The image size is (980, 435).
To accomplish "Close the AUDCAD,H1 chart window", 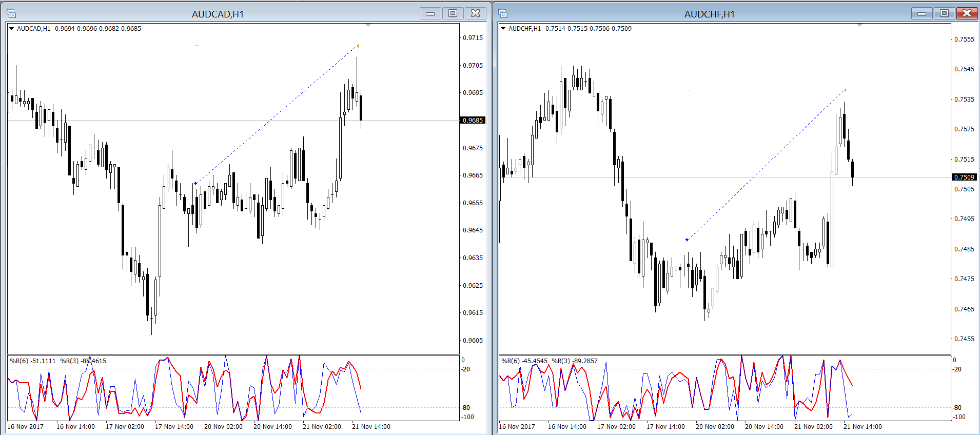I will 476,13.
